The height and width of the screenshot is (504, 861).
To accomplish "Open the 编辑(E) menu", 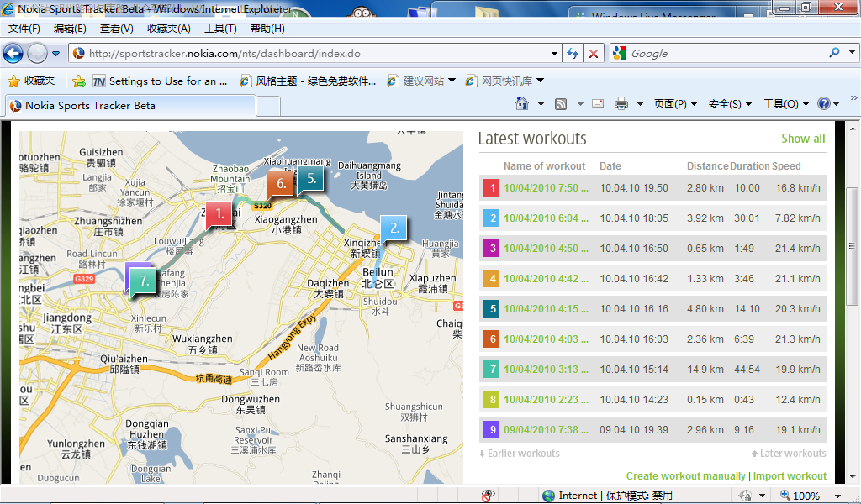I will point(70,29).
